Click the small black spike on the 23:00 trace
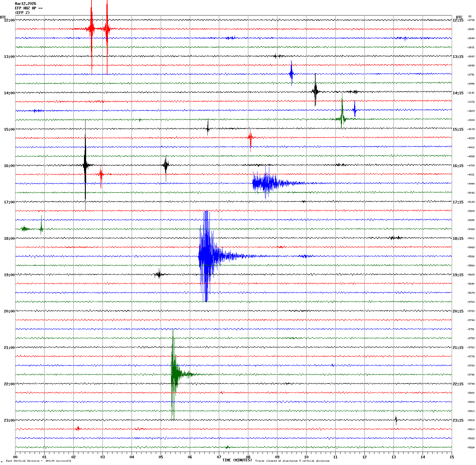The width and height of the screenshot is (476, 465). point(396,420)
